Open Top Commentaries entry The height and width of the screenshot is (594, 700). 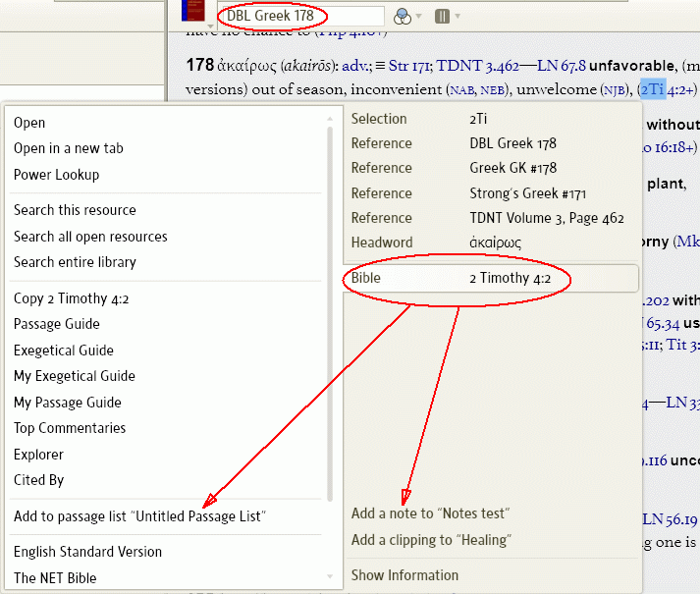click(x=70, y=428)
